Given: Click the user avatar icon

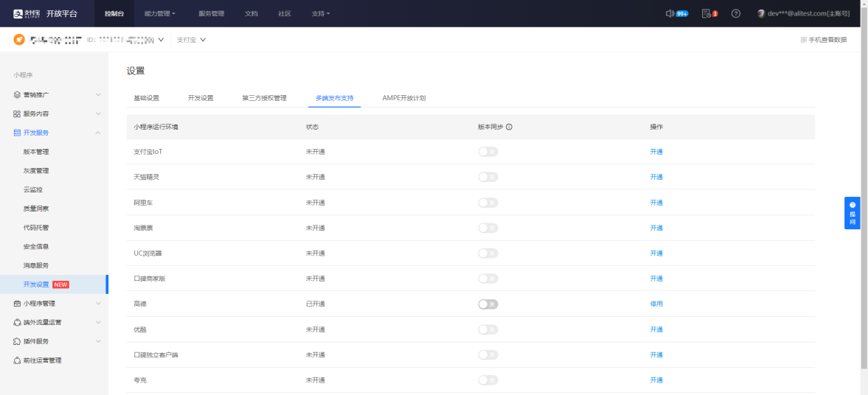Looking at the screenshot, I should 761,13.
